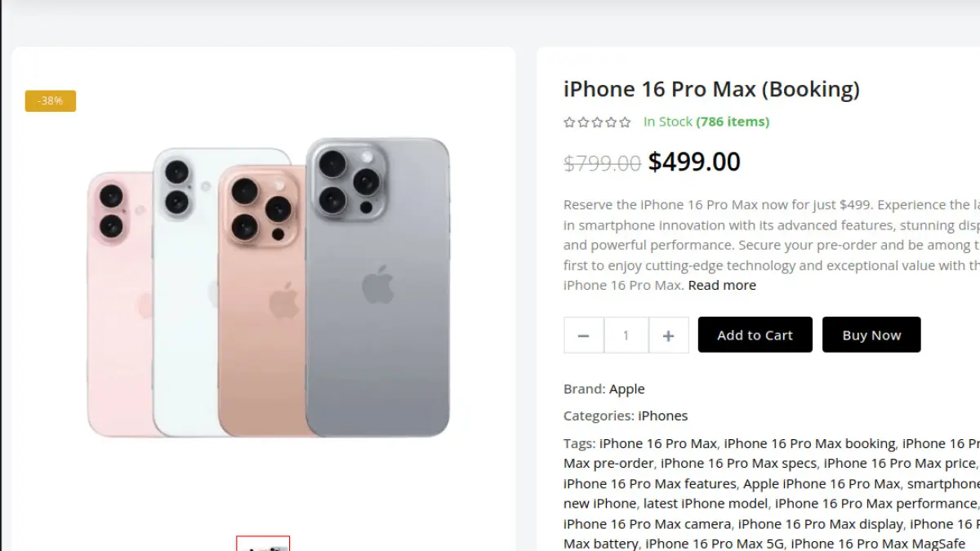The width and height of the screenshot is (980, 551).
Task: Select the product thumbnail below the image
Action: point(263,544)
